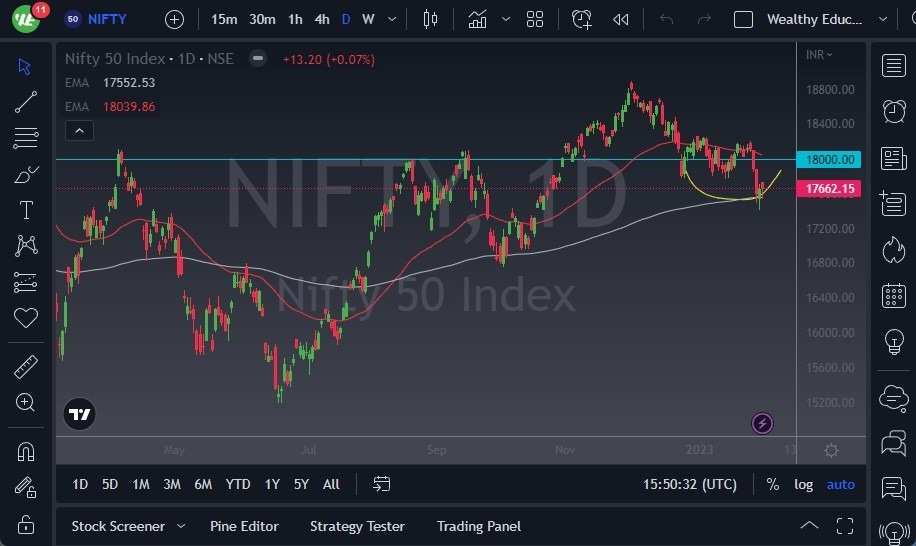
Task: Set date range to 5Y
Action: coord(301,484)
